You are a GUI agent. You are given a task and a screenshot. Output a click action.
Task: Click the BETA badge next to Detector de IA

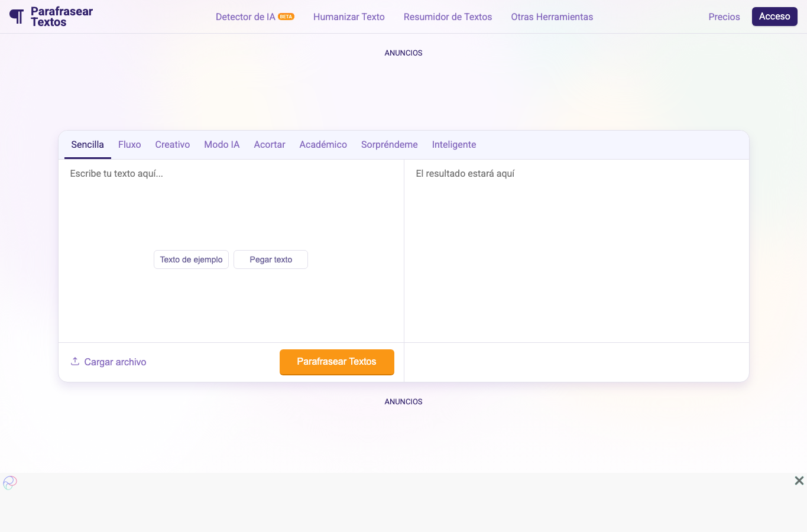tap(286, 17)
